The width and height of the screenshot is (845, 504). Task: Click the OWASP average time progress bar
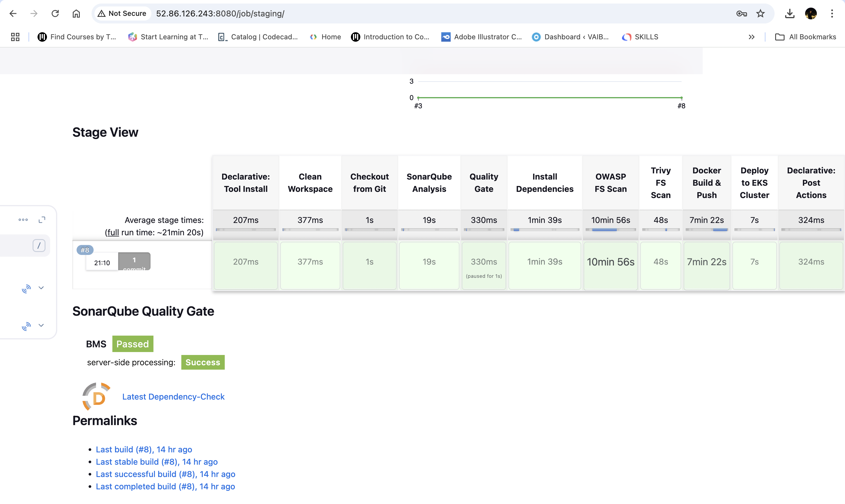point(610,230)
